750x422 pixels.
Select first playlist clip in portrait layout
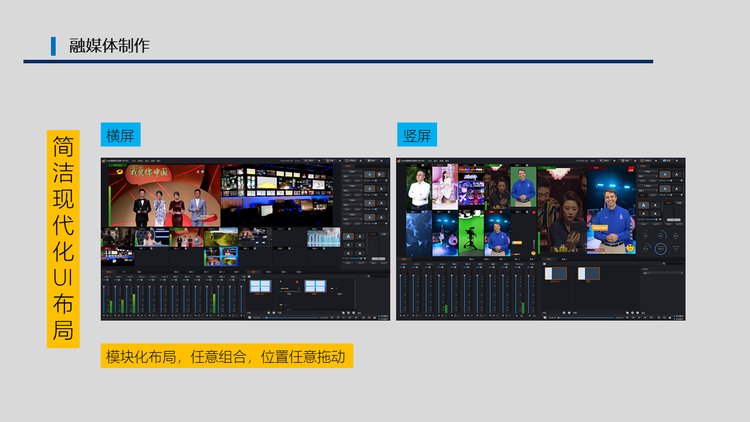pos(557,273)
